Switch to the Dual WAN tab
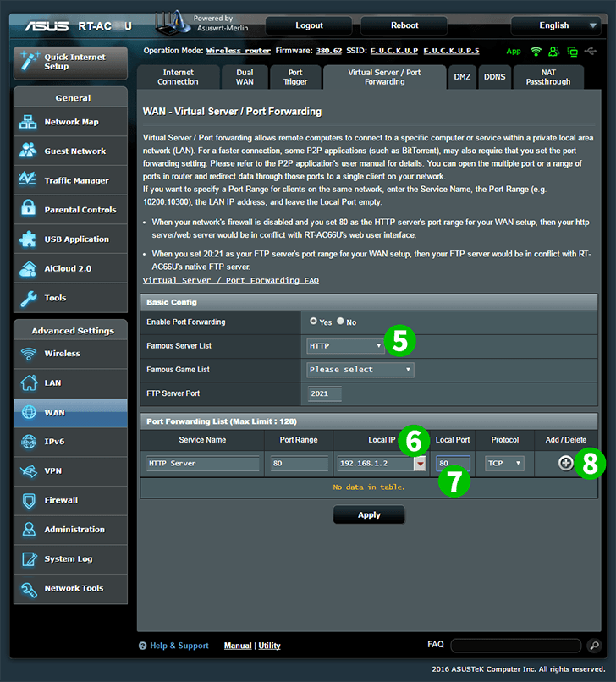Viewport: 616px width, 682px height. pyautogui.click(x=245, y=77)
